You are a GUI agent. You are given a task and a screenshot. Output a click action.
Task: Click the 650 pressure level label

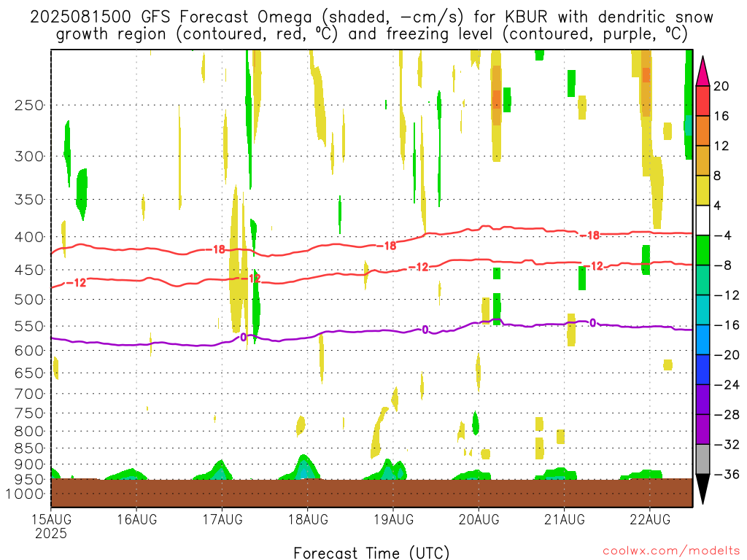coord(29,373)
